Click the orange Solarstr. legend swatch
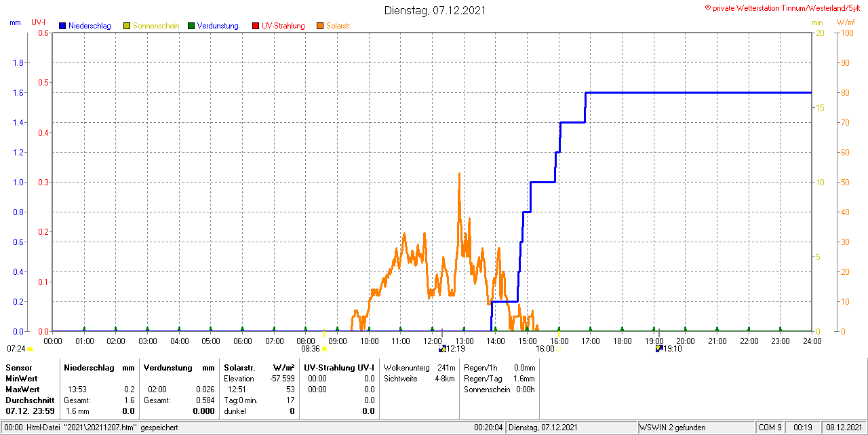 point(320,26)
